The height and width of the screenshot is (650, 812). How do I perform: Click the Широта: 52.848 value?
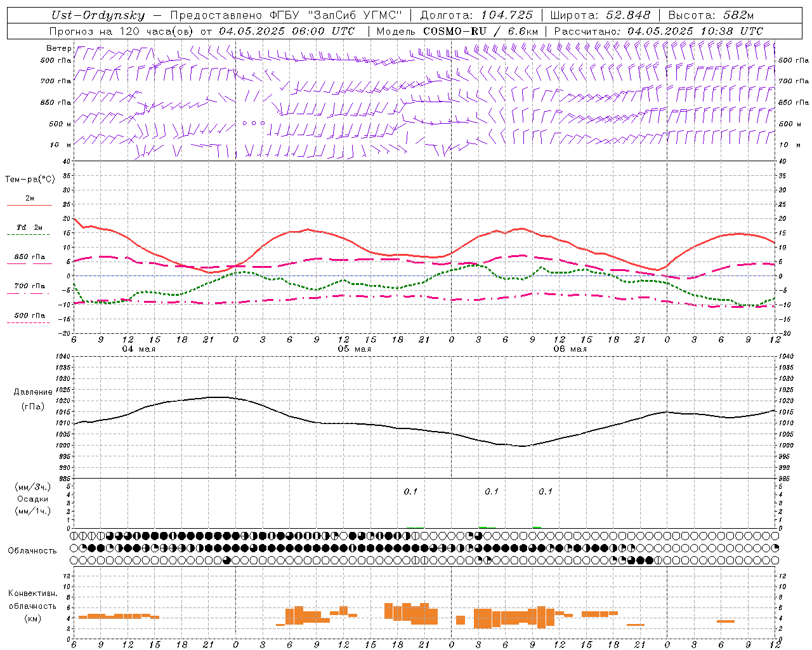[x=600, y=15]
